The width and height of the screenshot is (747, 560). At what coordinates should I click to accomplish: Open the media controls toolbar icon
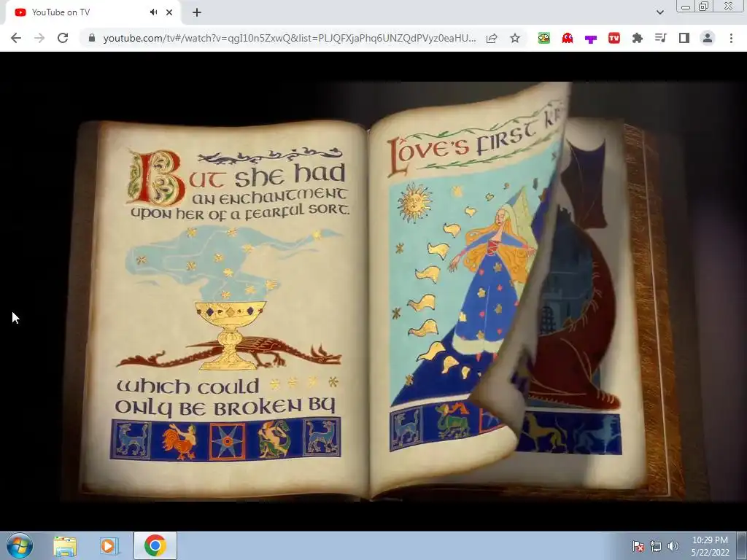pyautogui.click(x=661, y=38)
